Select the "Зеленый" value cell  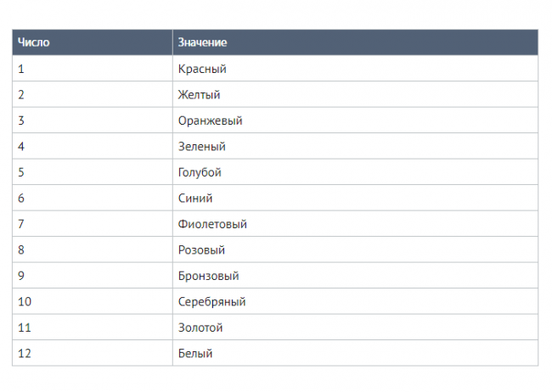pyautogui.click(x=202, y=146)
